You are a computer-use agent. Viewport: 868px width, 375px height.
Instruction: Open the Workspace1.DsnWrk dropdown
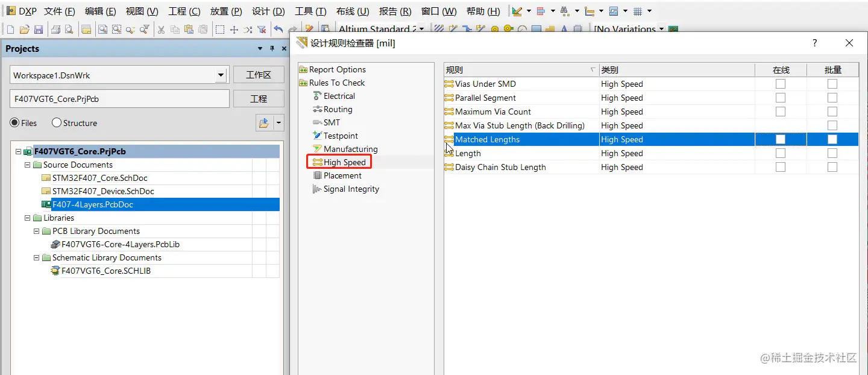(222, 75)
